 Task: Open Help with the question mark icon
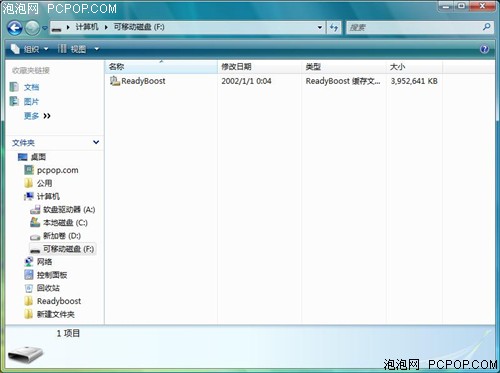484,49
